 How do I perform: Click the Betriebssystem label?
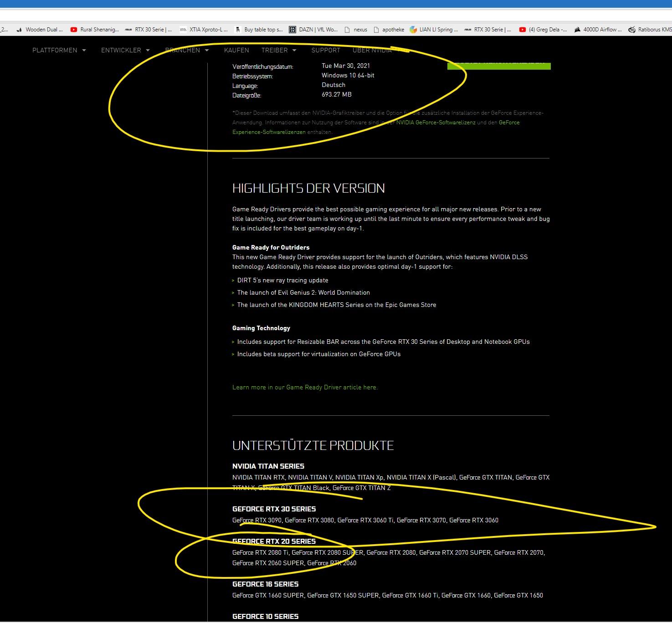pyautogui.click(x=253, y=76)
